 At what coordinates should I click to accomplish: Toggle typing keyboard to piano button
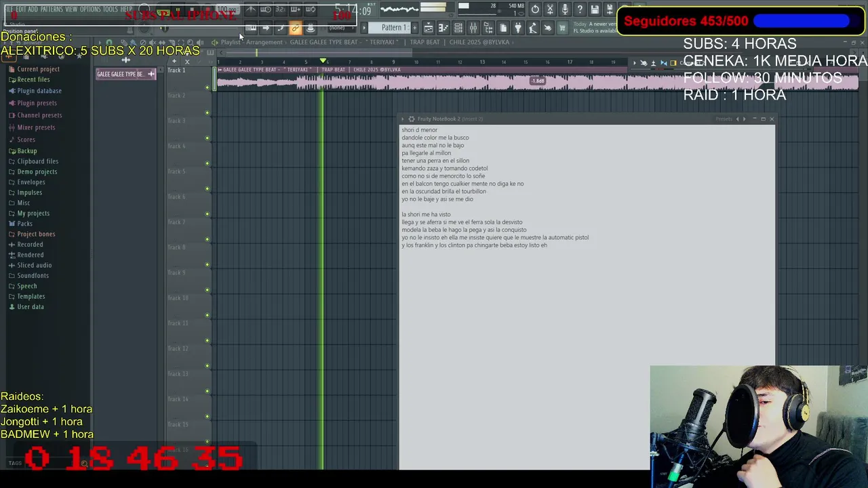(x=250, y=28)
